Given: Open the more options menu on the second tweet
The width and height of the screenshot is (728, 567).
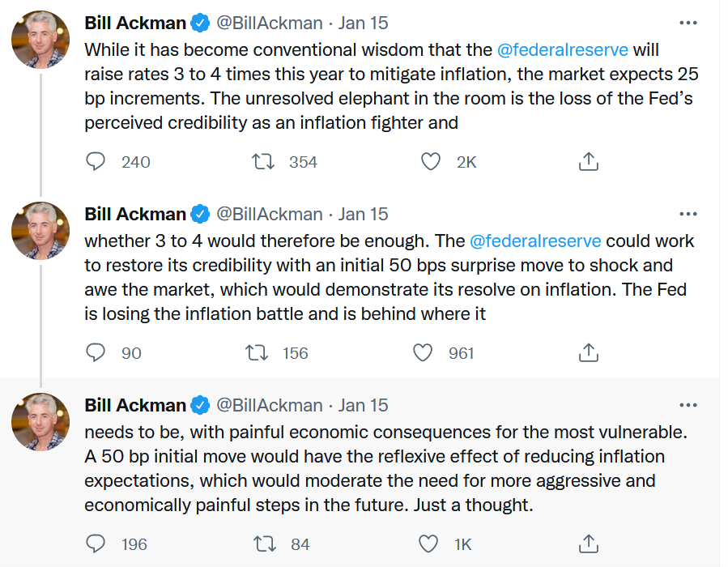Looking at the screenshot, I should click(x=688, y=215).
